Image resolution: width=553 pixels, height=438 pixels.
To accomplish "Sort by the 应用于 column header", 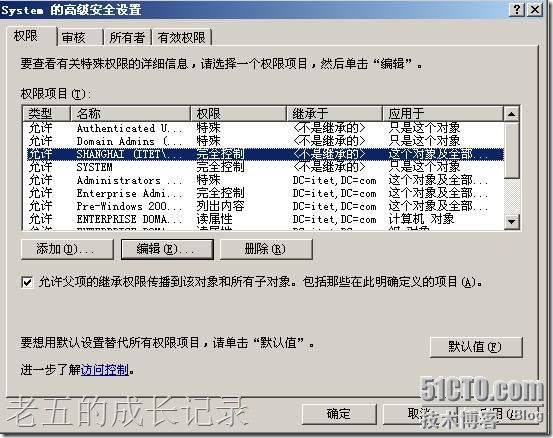I will (x=443, y=114).
